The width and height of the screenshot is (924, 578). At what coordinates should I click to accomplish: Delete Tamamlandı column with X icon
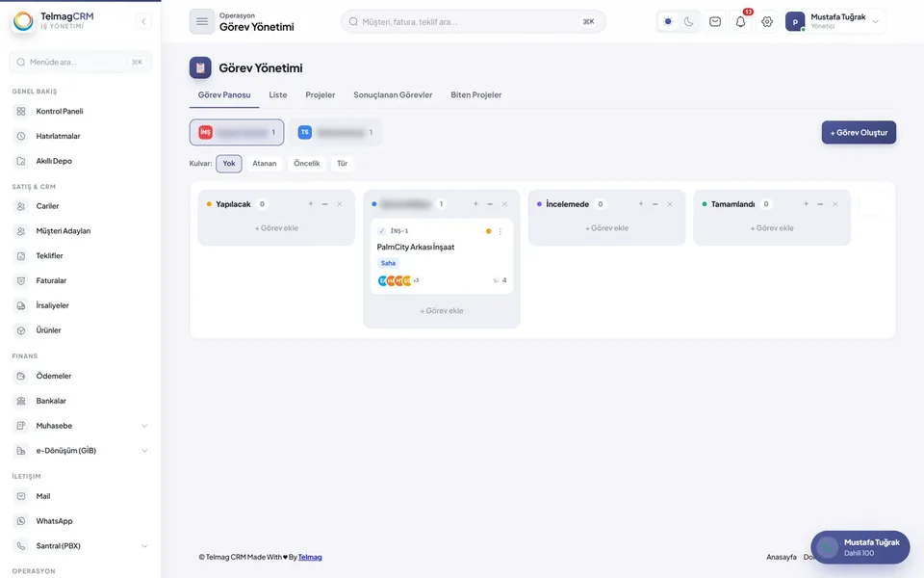(x=834, y=204)
